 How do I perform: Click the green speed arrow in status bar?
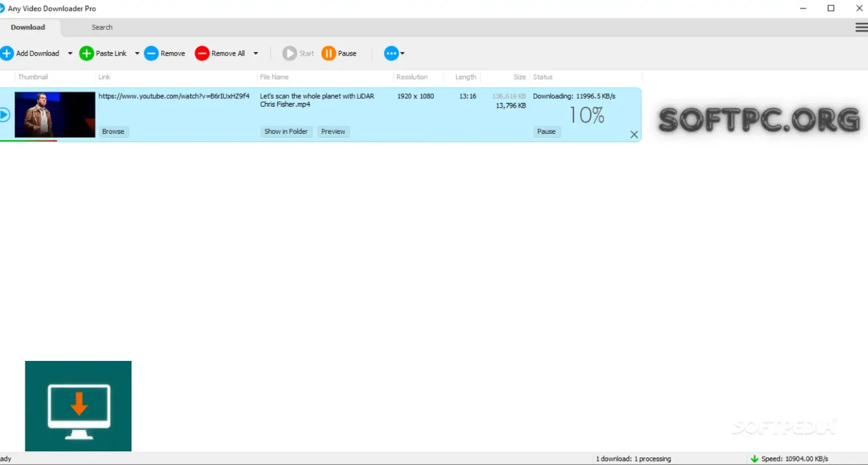[754, 458]
